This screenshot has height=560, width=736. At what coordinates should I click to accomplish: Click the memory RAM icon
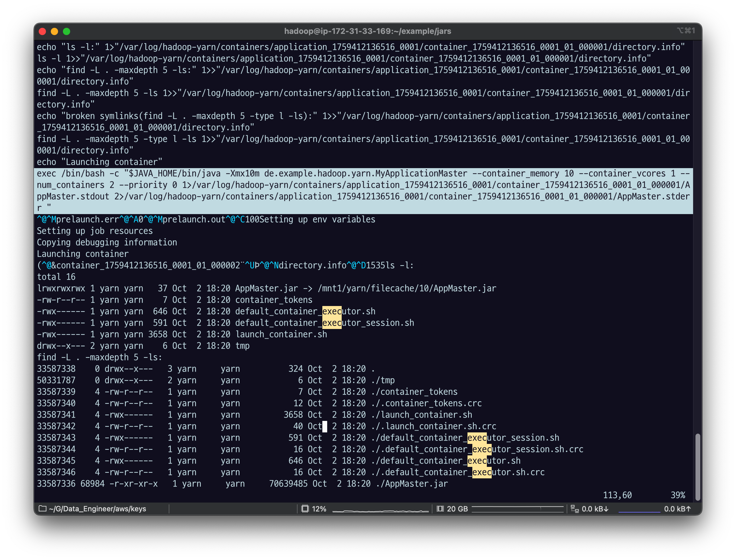click(x=440, y=509)
